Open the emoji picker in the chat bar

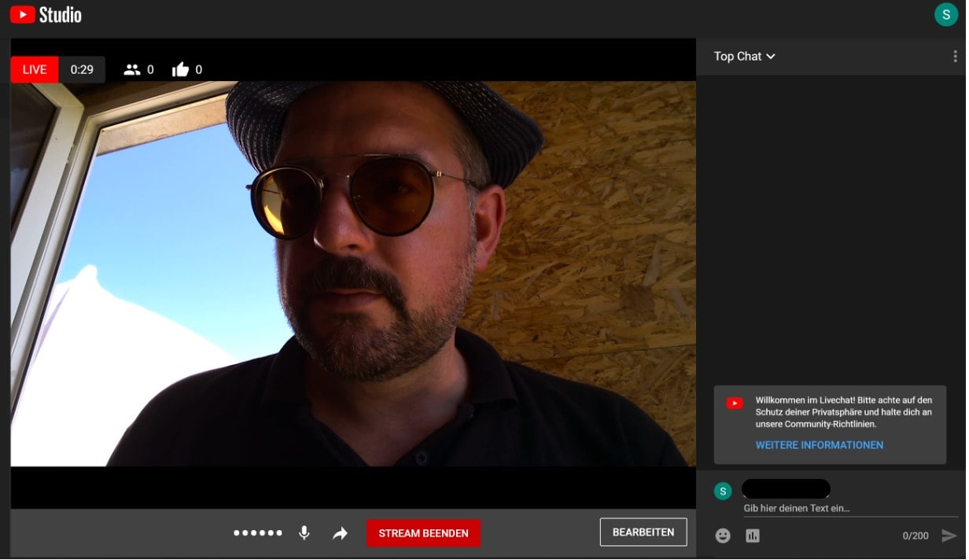click(x=722, y=535)
